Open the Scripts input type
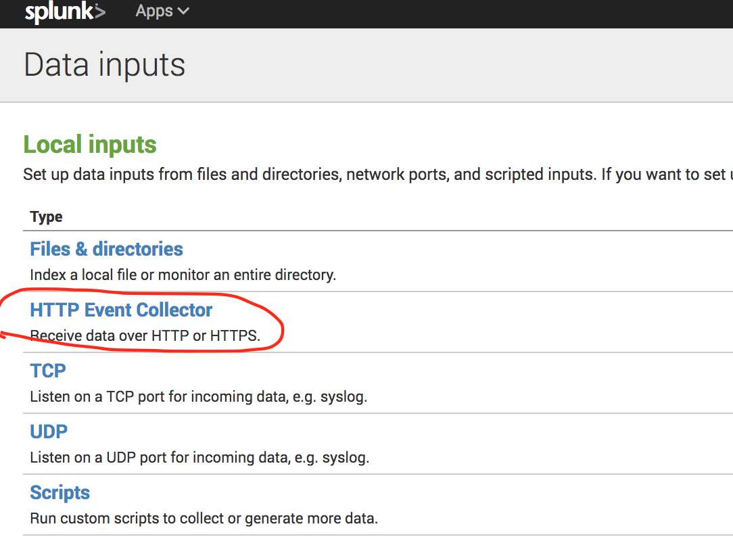Screen dimensions: 733x560 (x=60, y=492)
